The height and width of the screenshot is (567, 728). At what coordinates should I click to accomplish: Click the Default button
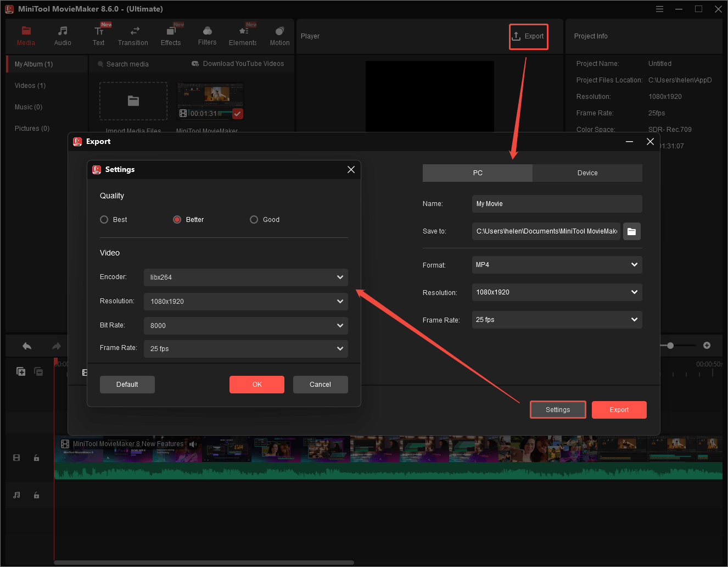127,385
